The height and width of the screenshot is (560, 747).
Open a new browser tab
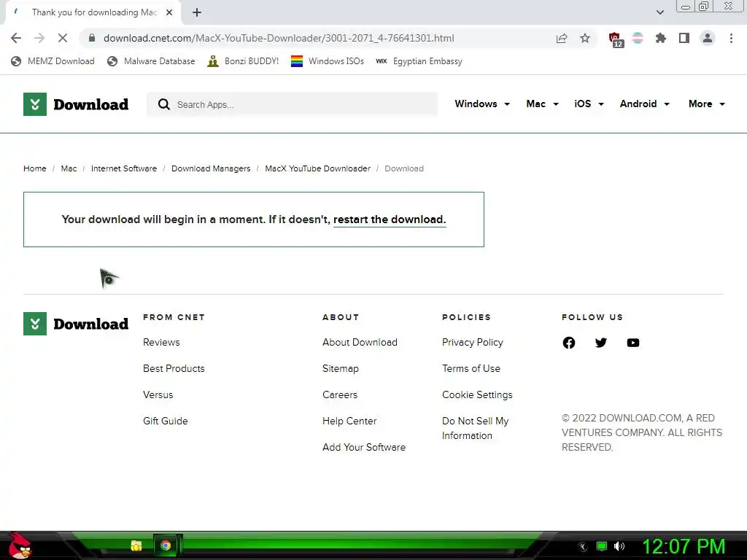[197, 12]
